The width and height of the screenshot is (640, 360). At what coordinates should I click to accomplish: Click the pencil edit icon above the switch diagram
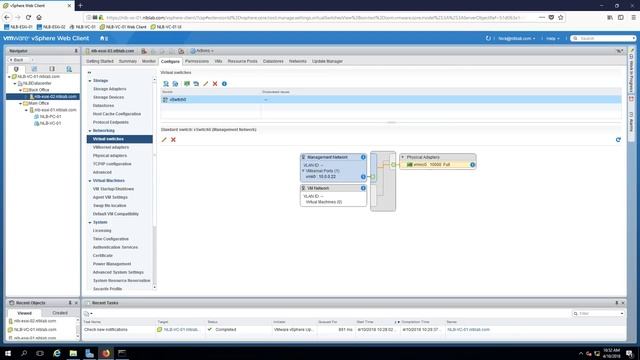tap(164, 140)
